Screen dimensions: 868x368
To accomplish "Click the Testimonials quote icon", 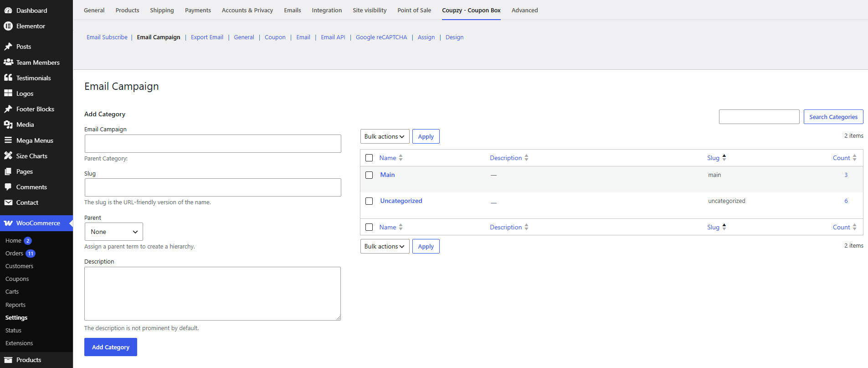I will pos(8,78).
